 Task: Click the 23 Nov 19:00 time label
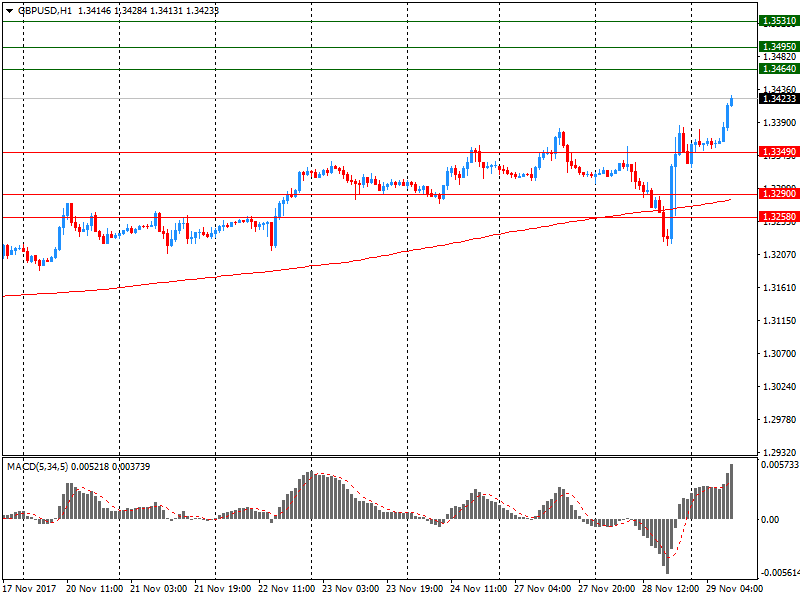pos(414,589)
